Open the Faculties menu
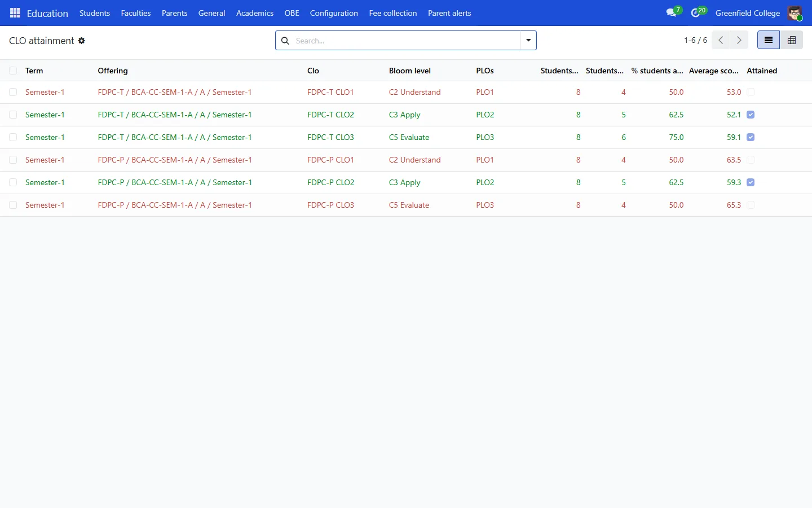This screenshot has width=812, height=508. [x=136, y=13]
